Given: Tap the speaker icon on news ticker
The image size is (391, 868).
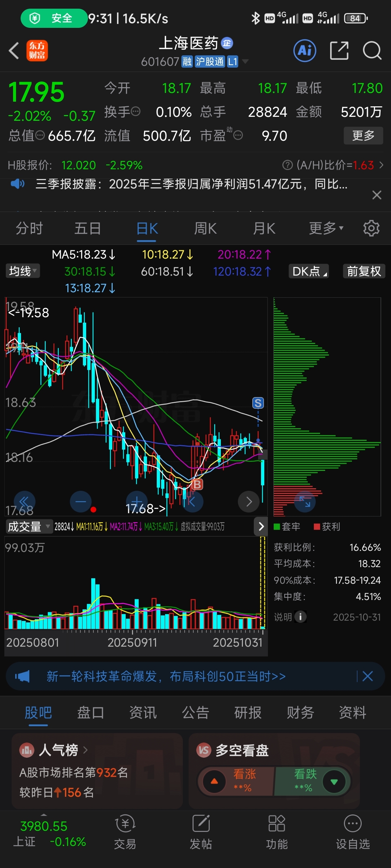Looking at the screenshot, I should tap(17, 184).
